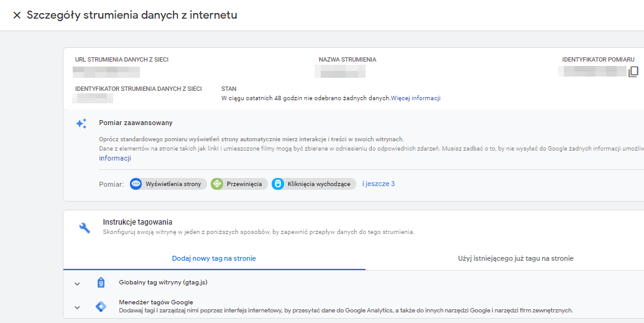Select the Kliknięcia wychodzące chip
This screenshot has height=323, width=644.
coord(314,184)
